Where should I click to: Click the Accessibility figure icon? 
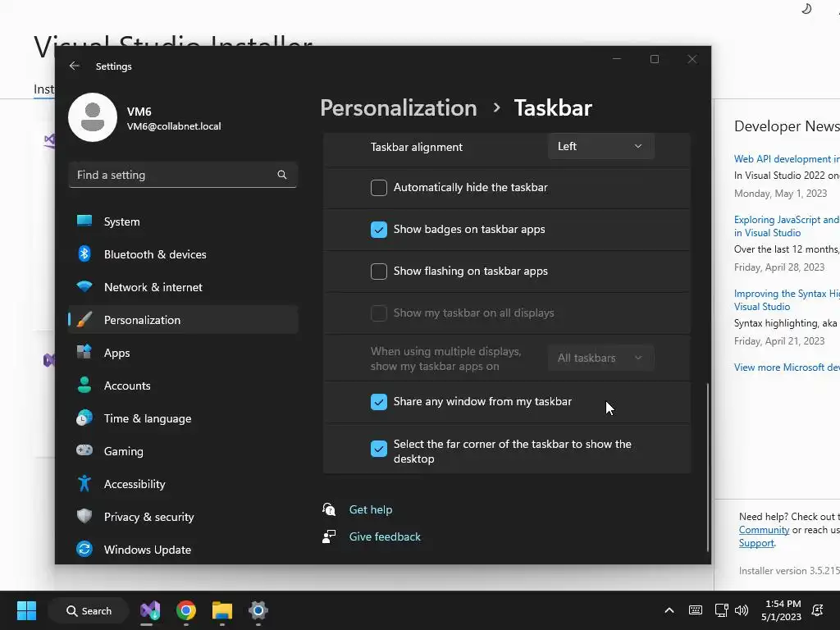84,484
